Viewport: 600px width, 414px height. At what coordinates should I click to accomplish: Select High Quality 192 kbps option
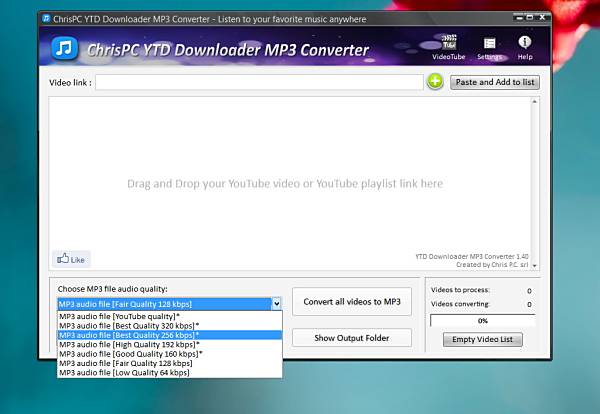click(x=170, y=344)
